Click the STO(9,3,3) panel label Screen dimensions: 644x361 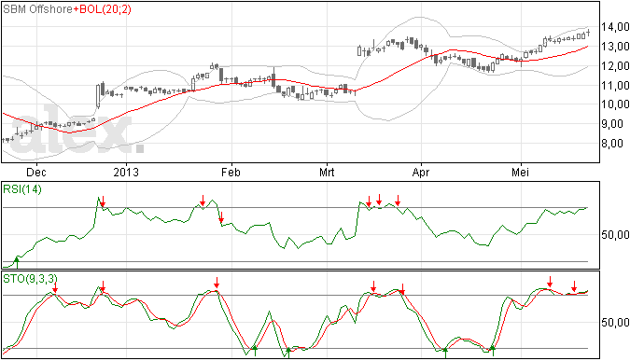pos(30,279)
